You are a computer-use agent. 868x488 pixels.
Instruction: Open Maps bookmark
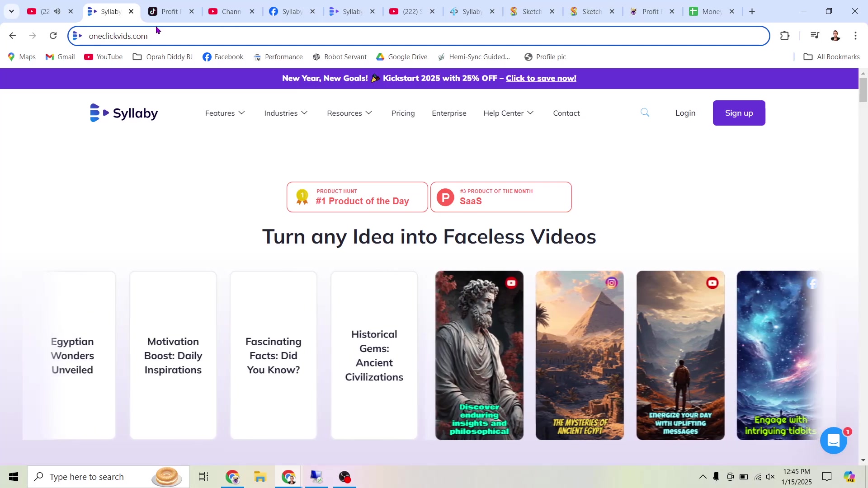pos(22,57)
